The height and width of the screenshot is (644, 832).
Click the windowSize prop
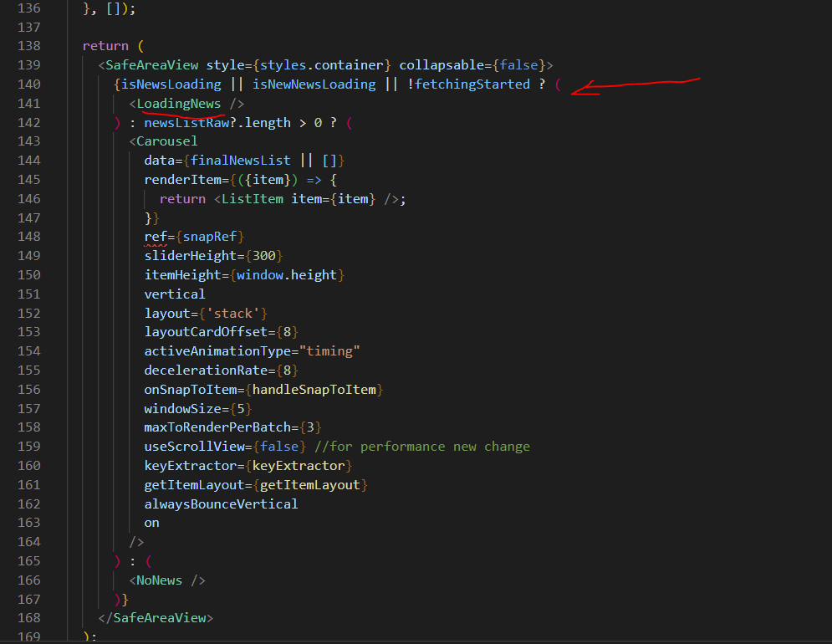point(182,408)
